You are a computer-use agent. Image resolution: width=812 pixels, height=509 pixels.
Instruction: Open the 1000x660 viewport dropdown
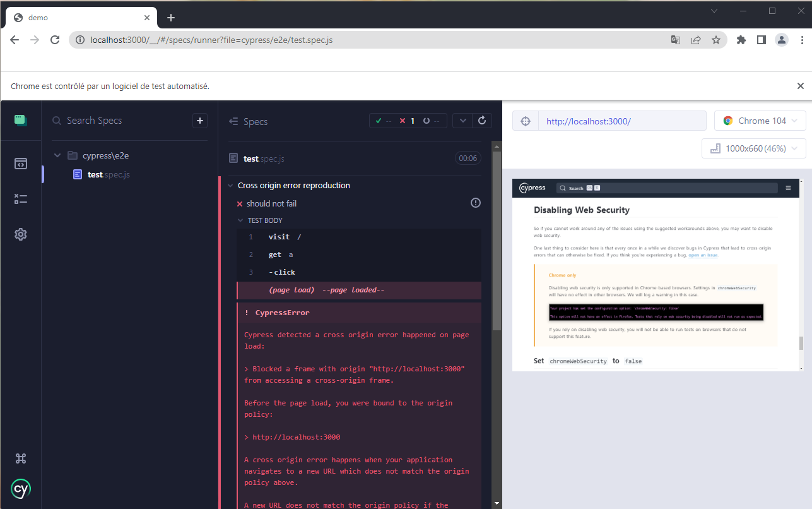(754, 148)
